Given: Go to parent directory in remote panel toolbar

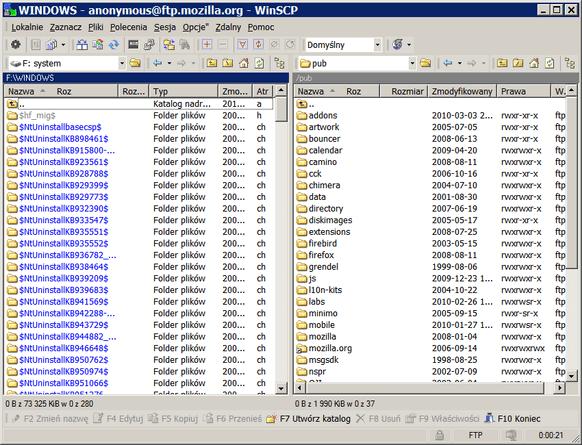Looking at the screenshot, I should click(502, 63).
